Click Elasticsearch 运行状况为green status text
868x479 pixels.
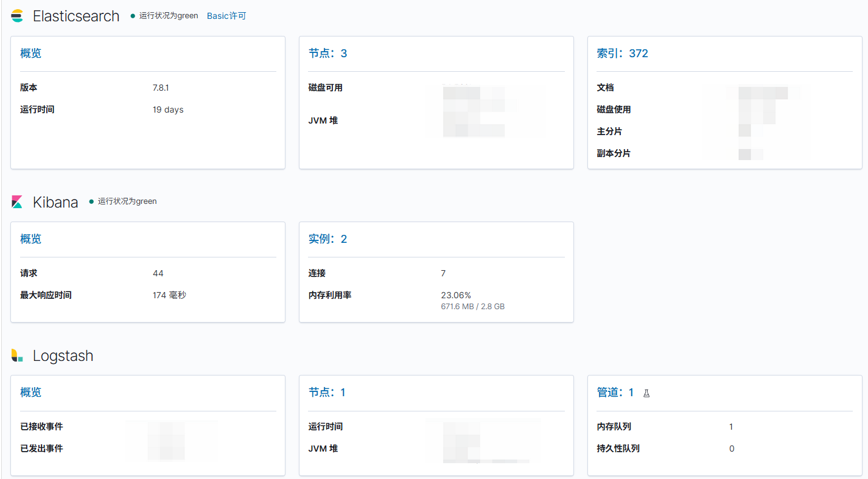tap(169, 16)
